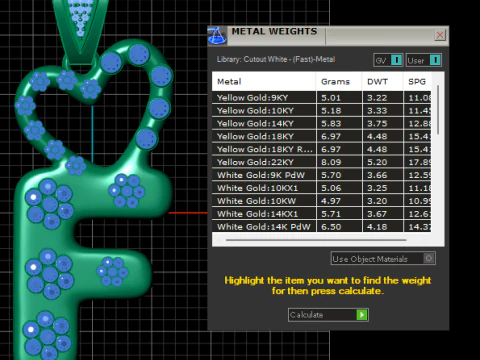Click the Library: Cutout White label
Viewport: 480px width, 360px height.
click(x=276, y=59)
